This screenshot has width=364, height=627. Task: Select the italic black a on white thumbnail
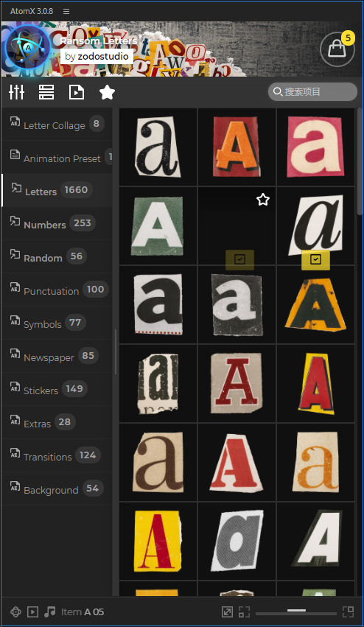(315, 225)
